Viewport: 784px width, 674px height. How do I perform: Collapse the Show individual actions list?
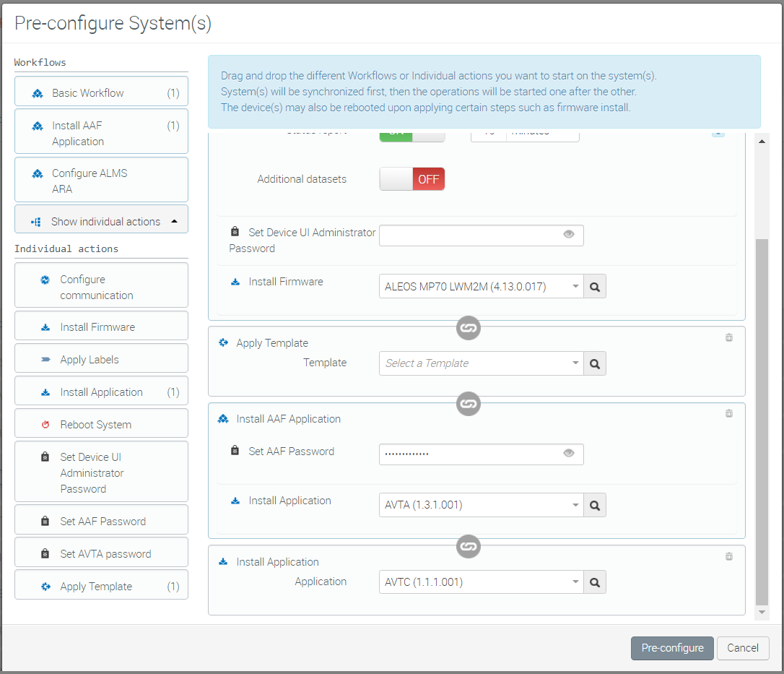(101, 222)
